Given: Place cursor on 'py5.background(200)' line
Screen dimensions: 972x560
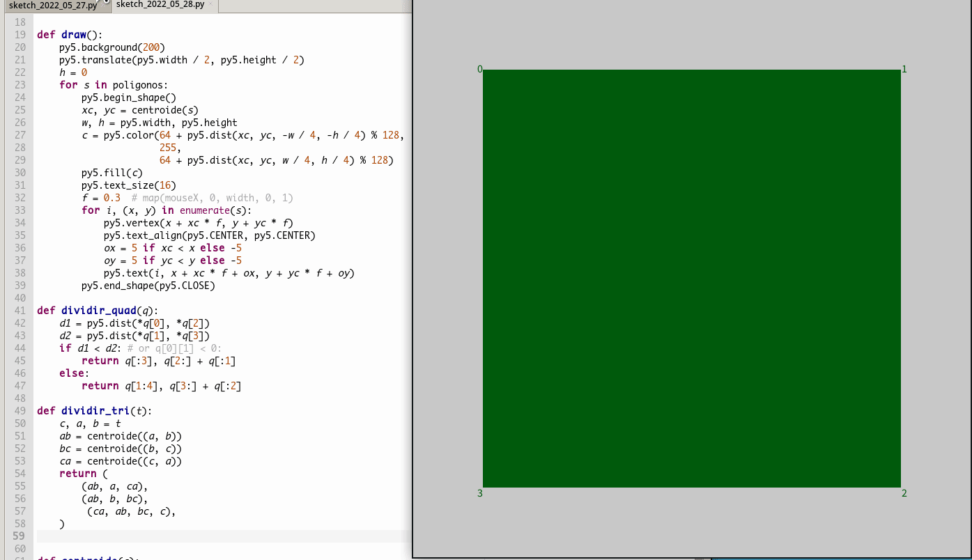Looking at the screenshot, I should click(112, 47).
